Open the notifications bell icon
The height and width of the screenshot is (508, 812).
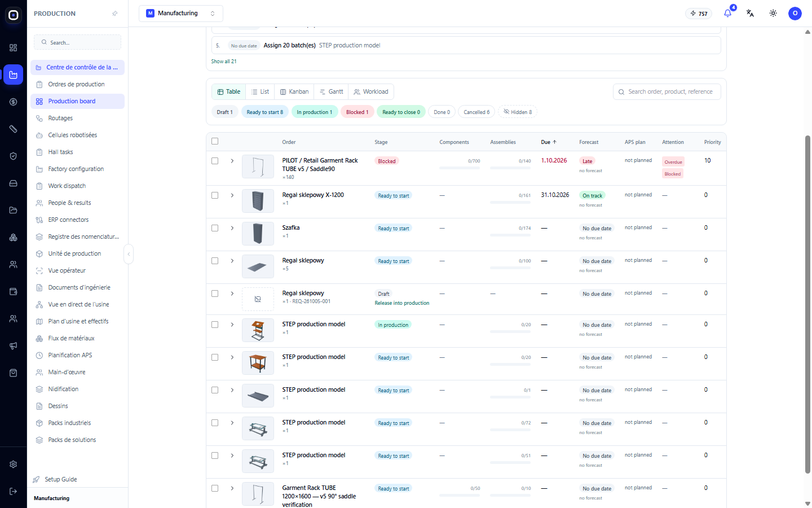point(727,13)
